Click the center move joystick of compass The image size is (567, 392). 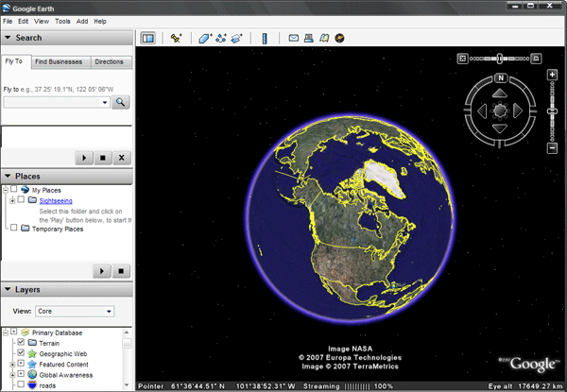click(x=500, y=111)
